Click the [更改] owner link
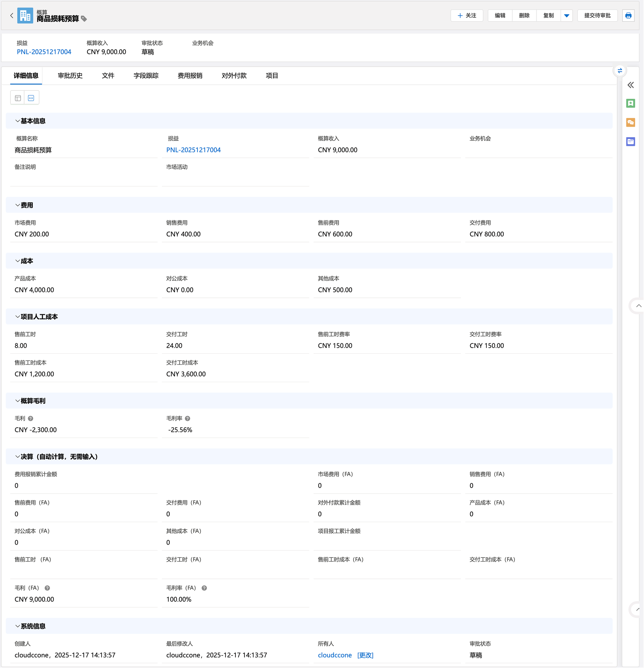The height and width of the screenshot is (668, 644). tap(365, 655)
